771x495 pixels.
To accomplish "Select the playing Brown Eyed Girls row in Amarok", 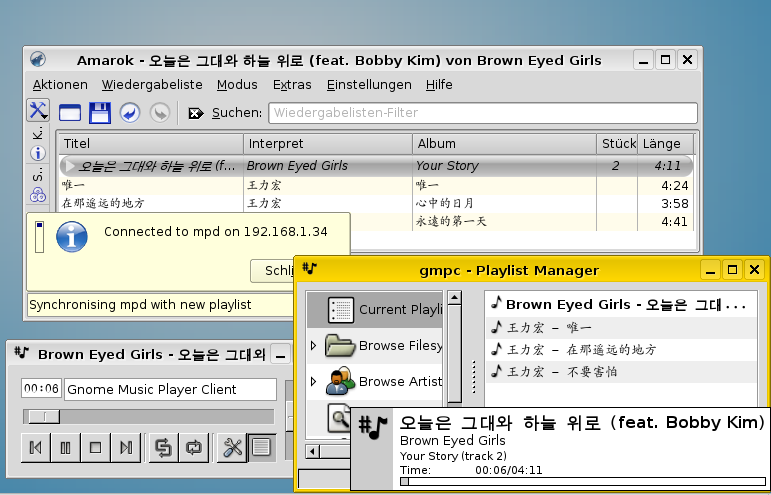I will [x=376, y=166].
